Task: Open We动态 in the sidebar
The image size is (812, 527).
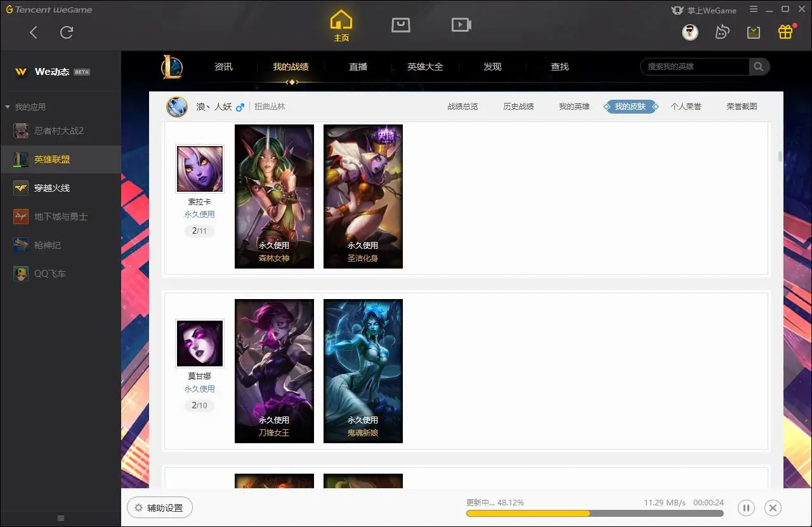Action: pyautogui.click(x=52, y=72)
